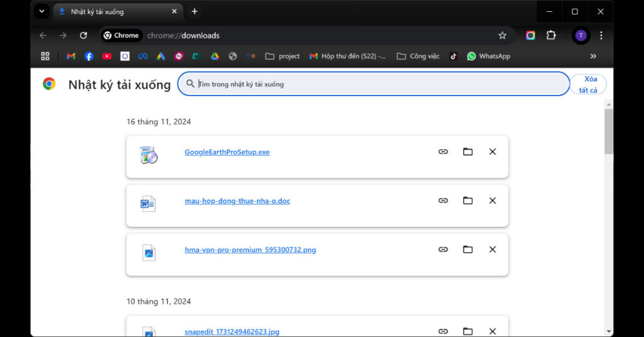
Task: Open the Google Drive bookmark icon
Action: pos(214,56)
